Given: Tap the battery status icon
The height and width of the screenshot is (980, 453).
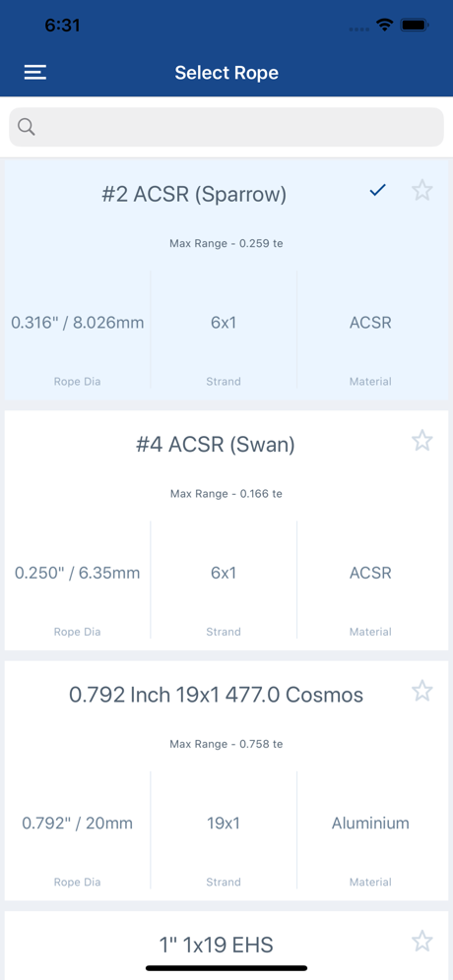Looking at the screenshot, I should coord(415,25).
